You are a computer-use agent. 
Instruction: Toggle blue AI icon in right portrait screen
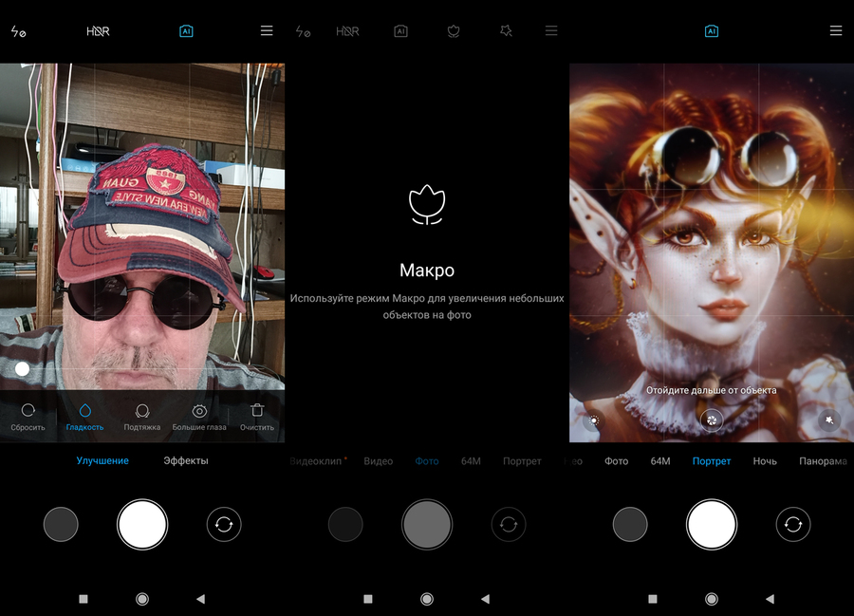tap(712, 31)
